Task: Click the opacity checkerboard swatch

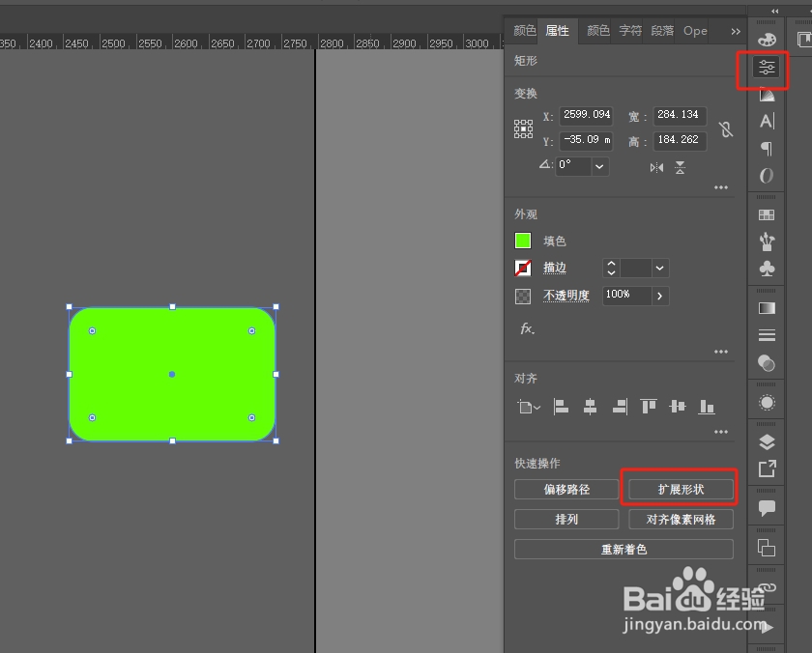Action: click(523, 296)
